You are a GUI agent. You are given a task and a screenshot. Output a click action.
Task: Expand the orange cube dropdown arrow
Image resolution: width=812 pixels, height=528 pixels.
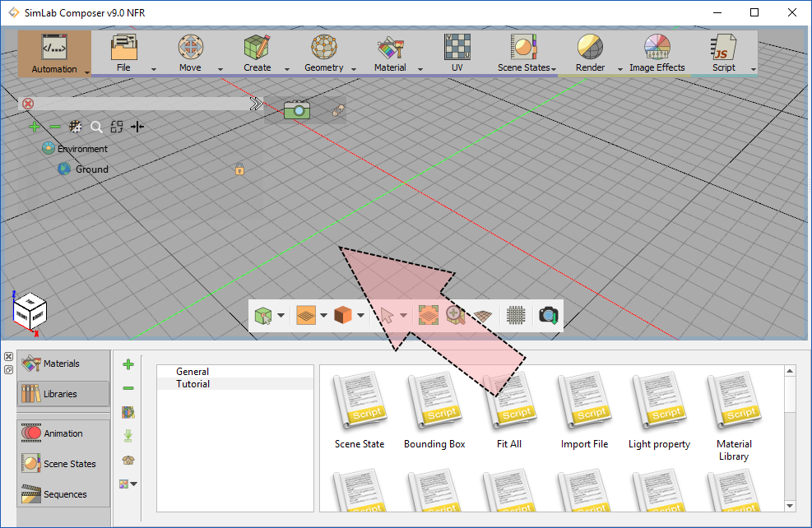click(361, 315)
